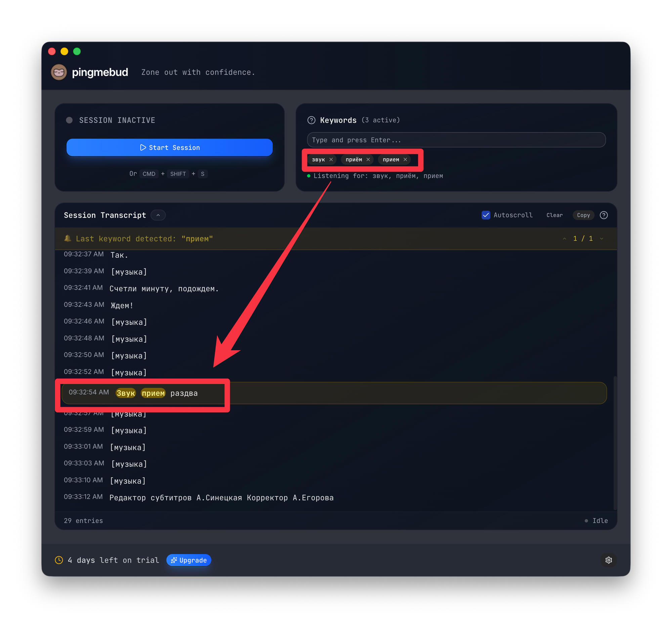Screen dimensions: 672x618
Task: Open the transcript help icon next to Copy
Action: 603,215
